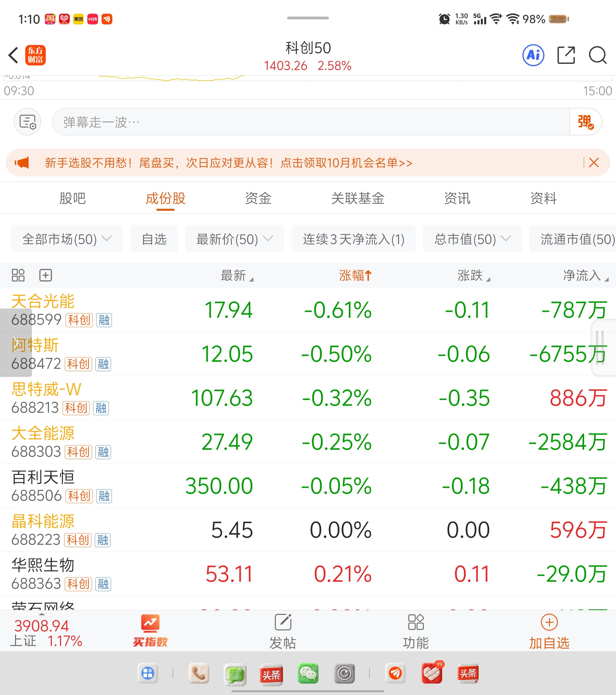Toggle 连续3天净流入 filter chip

pyautogui.click(x=353, y=239)
